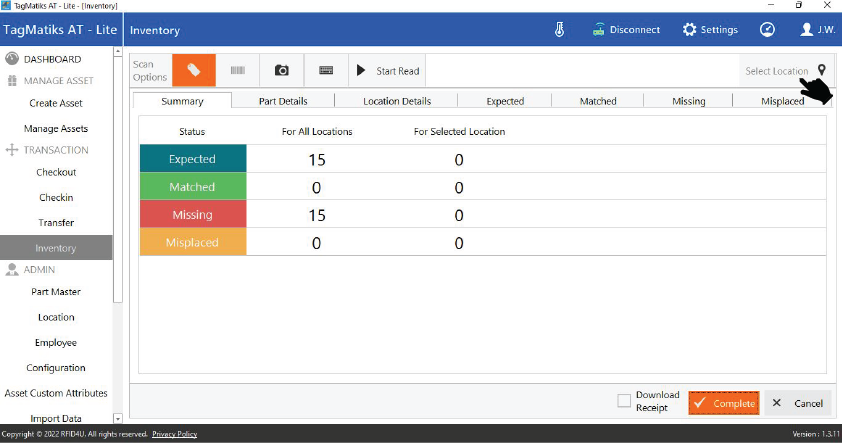Open the Select Location dropdown
Screen dimensions: 842x443
pos(786,71)
